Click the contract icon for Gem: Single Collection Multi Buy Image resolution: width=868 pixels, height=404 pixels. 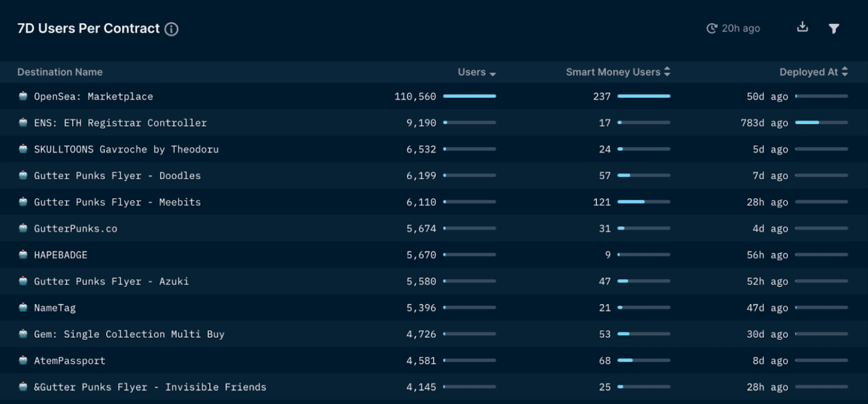coord(23,334)
